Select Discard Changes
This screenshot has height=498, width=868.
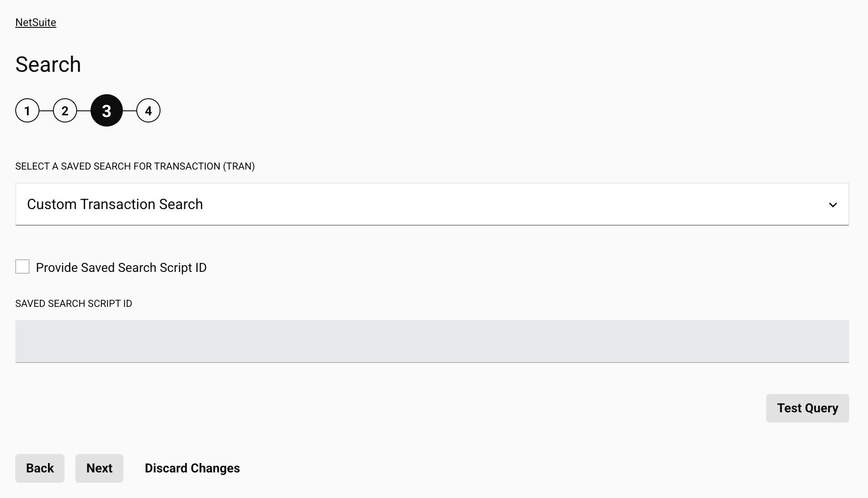[192, 468]
